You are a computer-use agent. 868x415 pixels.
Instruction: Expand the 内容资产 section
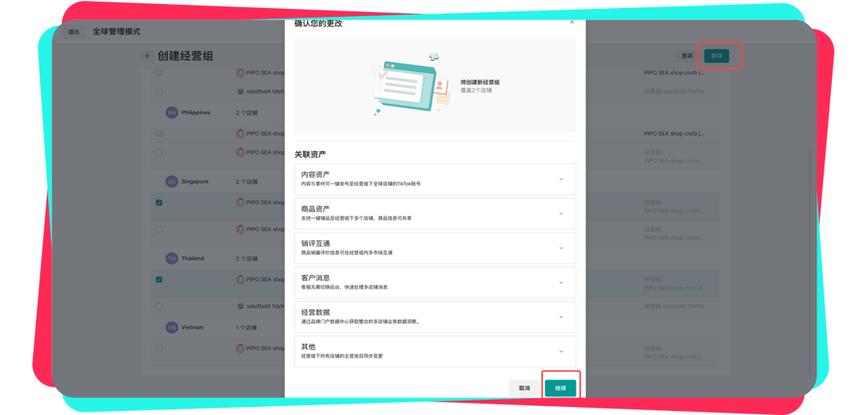pyautogui.click(x=561, y=179)
